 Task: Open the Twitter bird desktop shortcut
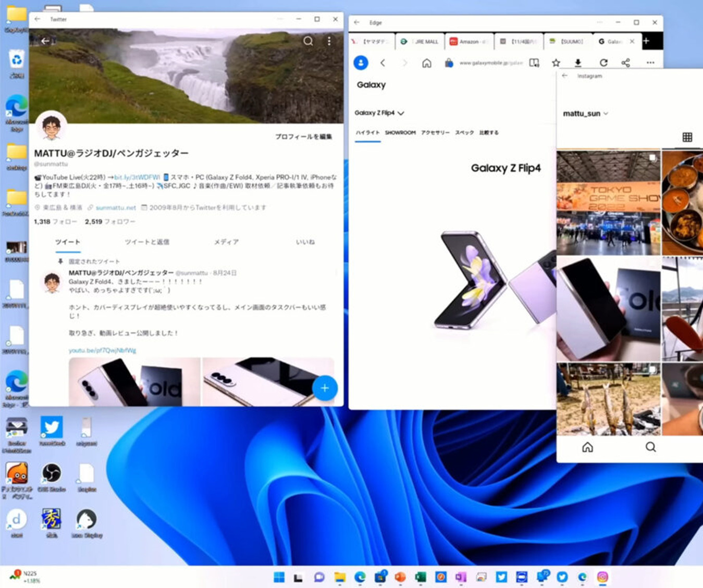click(52, 431)
